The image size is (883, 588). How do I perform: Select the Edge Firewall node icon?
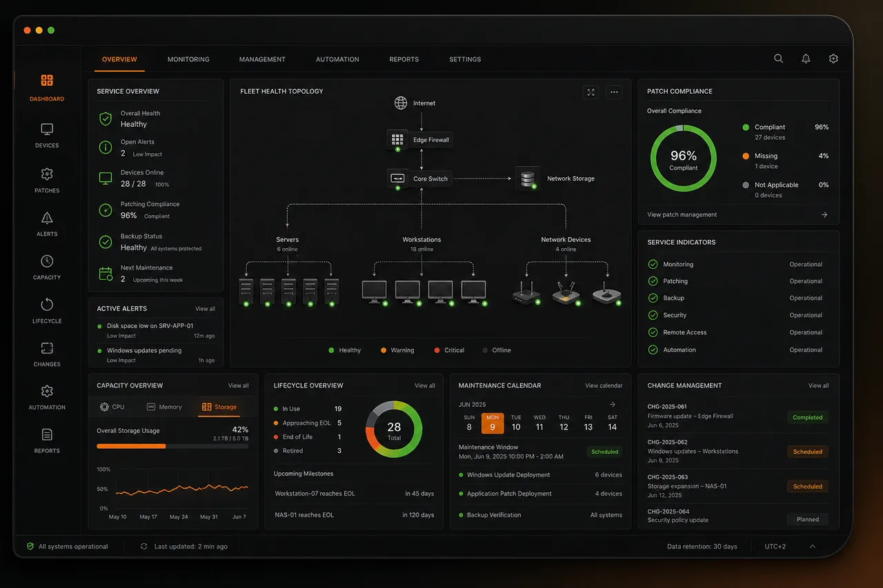tap(397, 140)
